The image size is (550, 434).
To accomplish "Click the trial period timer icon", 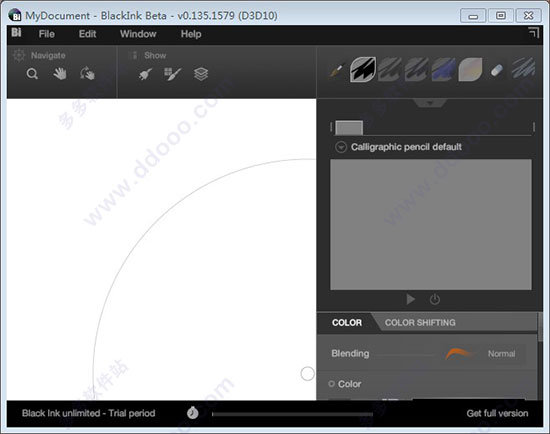I will coord(193,413).
